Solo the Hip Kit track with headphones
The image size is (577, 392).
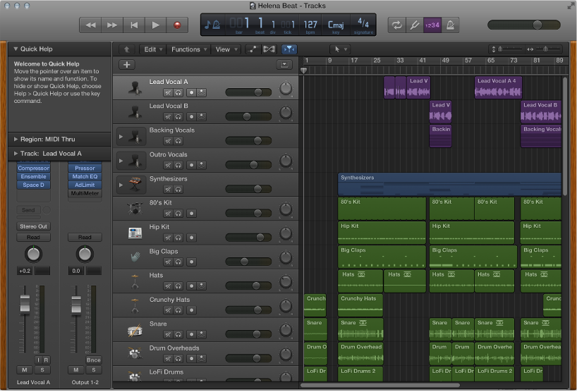point(178,238)
